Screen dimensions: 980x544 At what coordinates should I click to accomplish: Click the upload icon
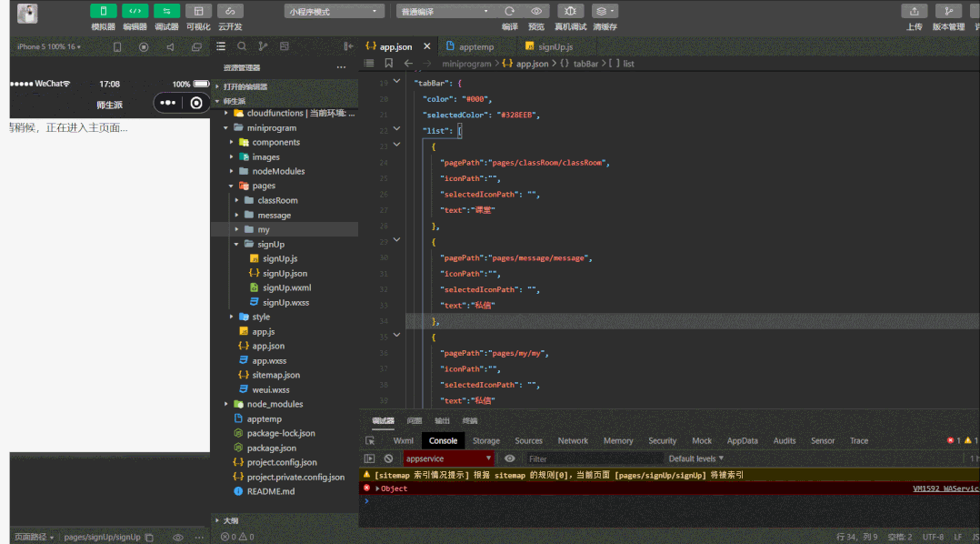coord(914,11)
